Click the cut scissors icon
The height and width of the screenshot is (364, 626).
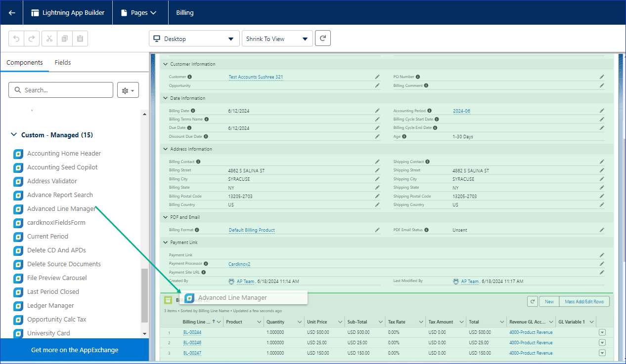(49, 39)
